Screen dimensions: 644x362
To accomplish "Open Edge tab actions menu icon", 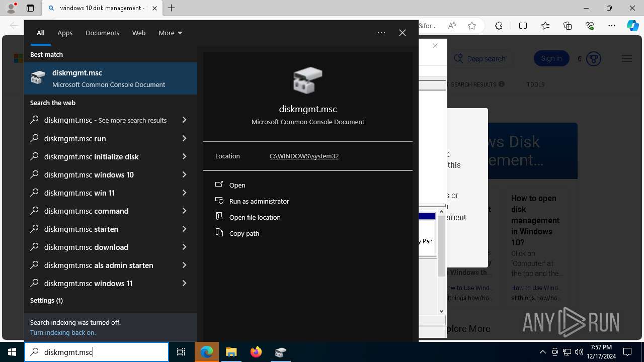I will coord(30,8).
